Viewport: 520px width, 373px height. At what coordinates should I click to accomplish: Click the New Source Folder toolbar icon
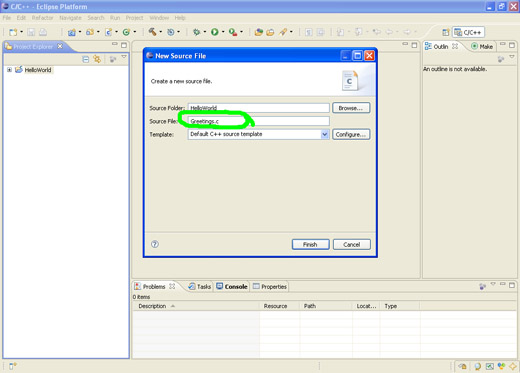point(90,32)
